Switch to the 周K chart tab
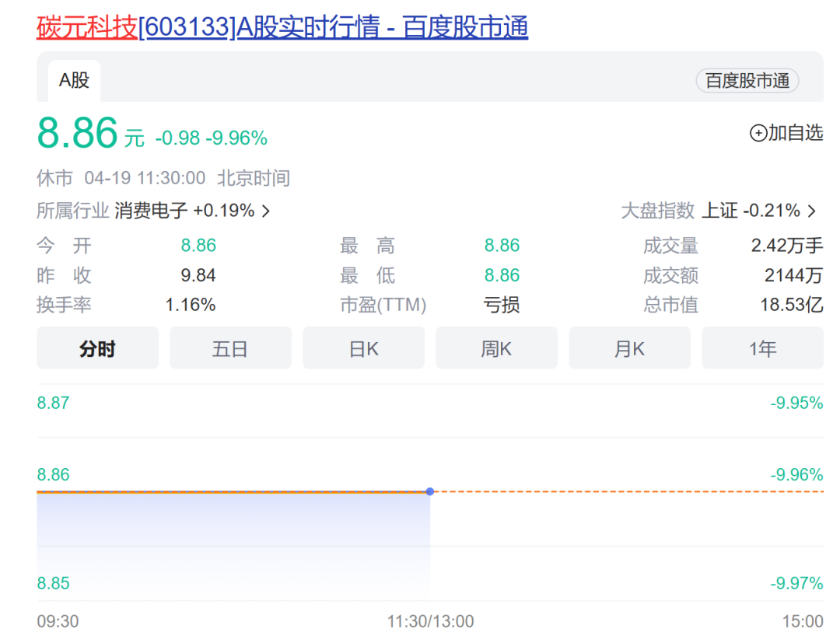This screenshot has height=636, width=840. (x=496, y=348)
